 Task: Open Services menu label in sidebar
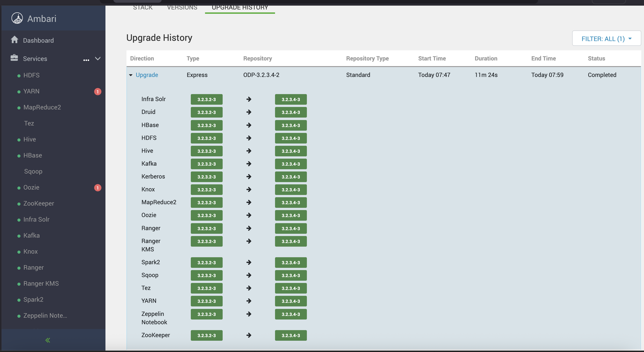[x=35, y=58]
